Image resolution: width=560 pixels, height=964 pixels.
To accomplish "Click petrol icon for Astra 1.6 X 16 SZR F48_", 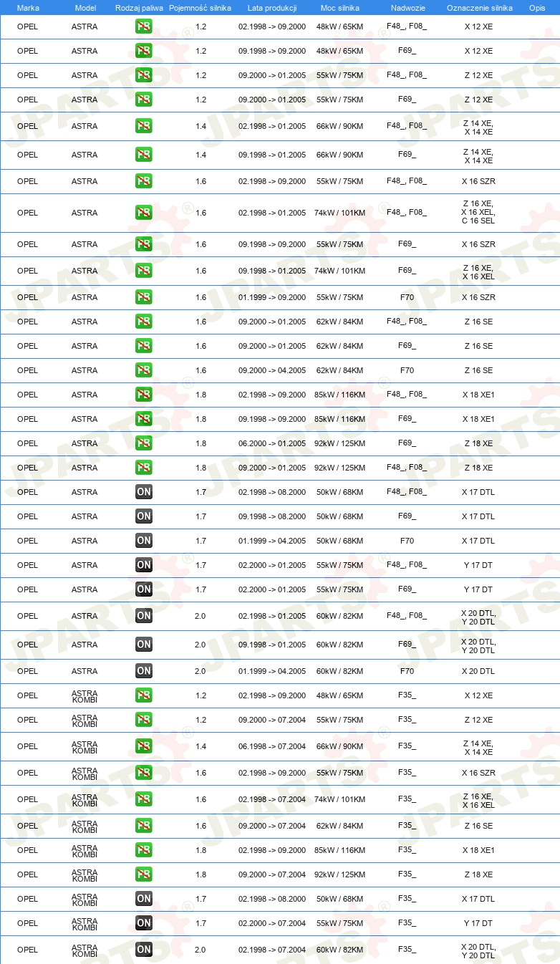I will click(143, 181).
